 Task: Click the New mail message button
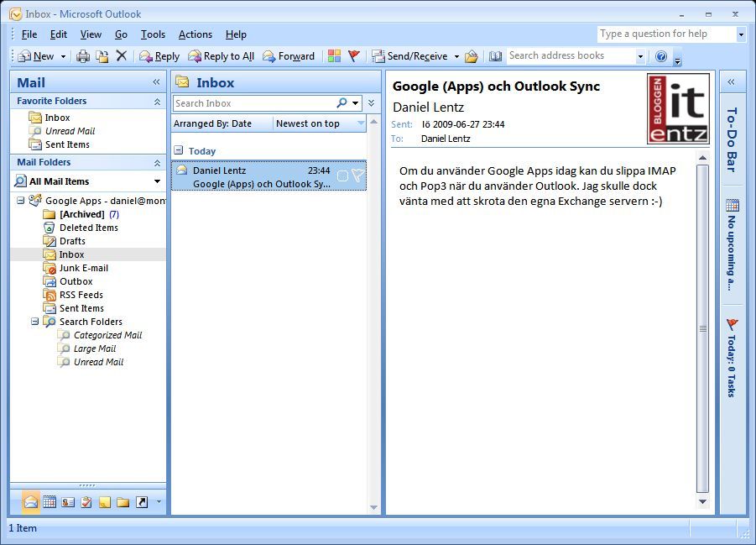36,56
